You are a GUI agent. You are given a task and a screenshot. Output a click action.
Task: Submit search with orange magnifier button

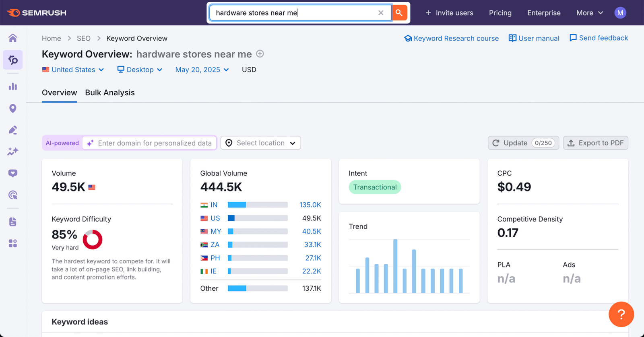coord(399,13)
